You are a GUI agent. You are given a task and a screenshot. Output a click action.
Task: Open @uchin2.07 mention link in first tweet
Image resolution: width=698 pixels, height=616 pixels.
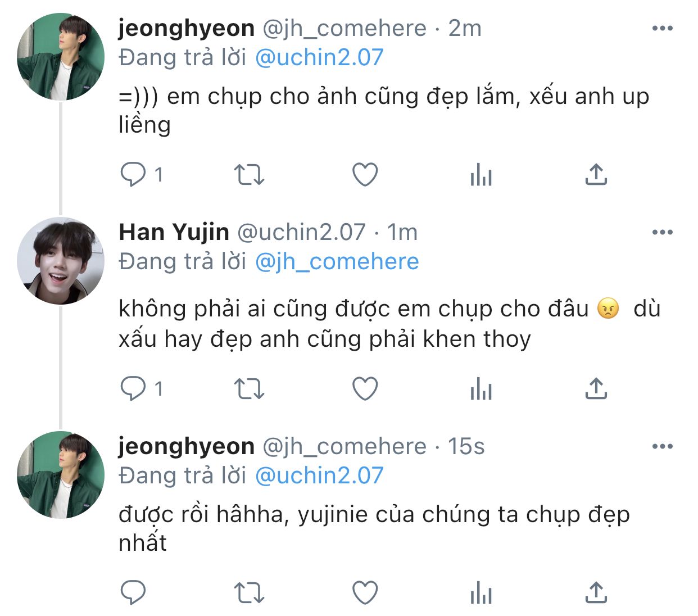click(x=319, y=57)
